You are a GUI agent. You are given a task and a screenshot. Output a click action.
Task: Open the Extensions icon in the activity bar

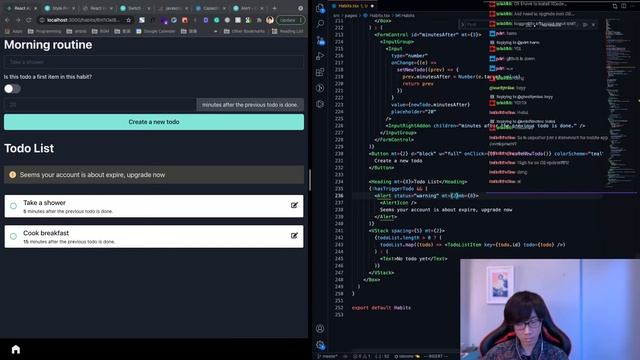(320, 72)
